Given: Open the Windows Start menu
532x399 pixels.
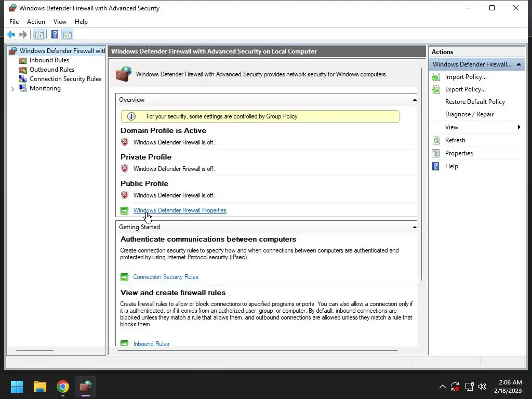Looking at the screenshot, I should tap(17, 387).
